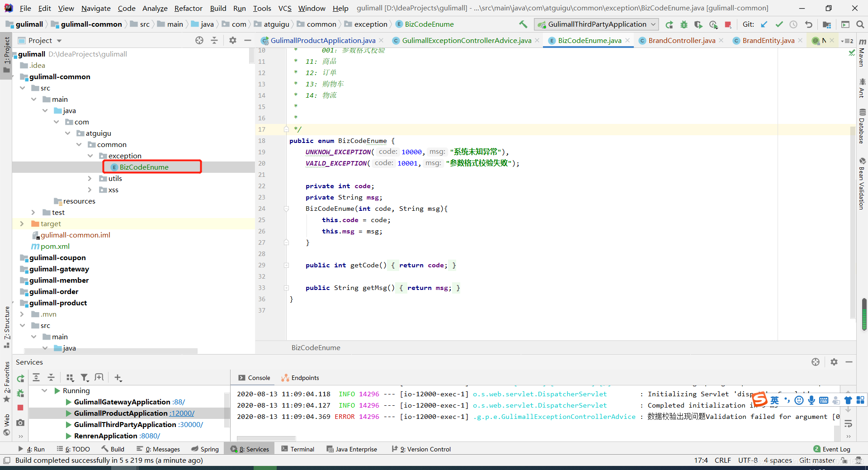The width and height of the screenshot is (868, 470).
Task: Click the Build project hammer icon
Action: click(x=523, y=24)
